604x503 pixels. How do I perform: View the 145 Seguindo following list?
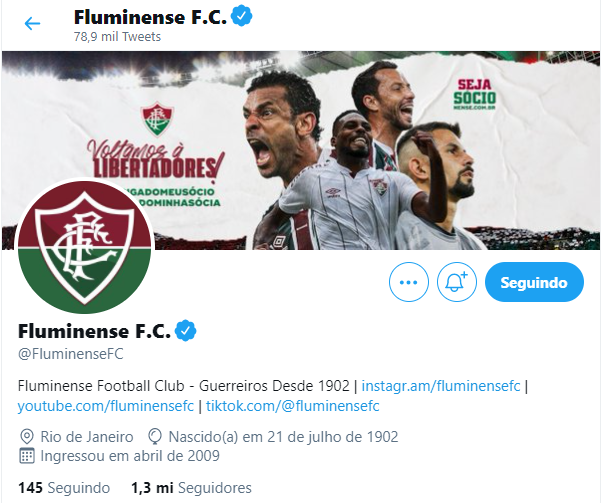tap(64, 488)
